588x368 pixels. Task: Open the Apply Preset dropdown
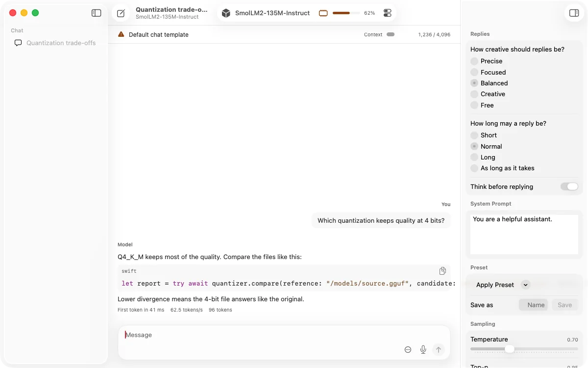[x=503, y=285]
